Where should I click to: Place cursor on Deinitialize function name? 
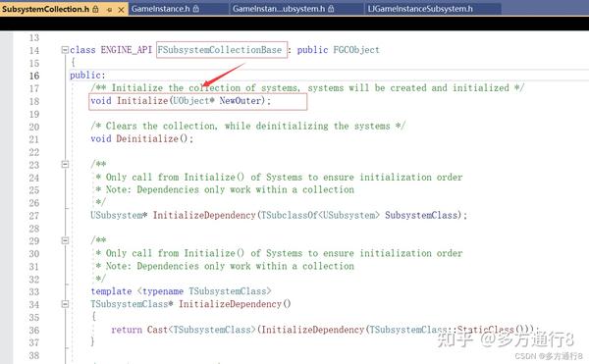tap(147, 138)
